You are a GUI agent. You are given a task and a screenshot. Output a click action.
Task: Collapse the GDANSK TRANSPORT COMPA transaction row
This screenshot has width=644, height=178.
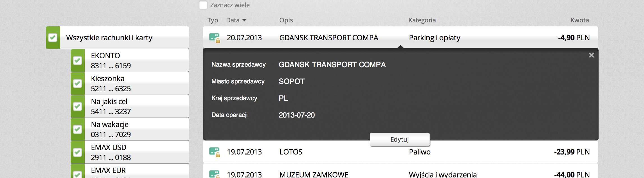tap(328, 38)
